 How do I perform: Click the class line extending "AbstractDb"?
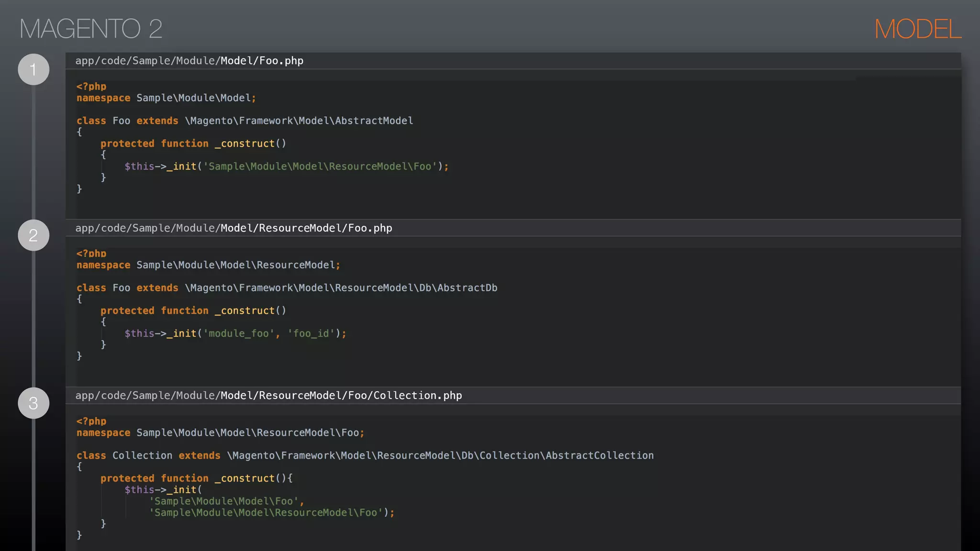tap(287, 288)
